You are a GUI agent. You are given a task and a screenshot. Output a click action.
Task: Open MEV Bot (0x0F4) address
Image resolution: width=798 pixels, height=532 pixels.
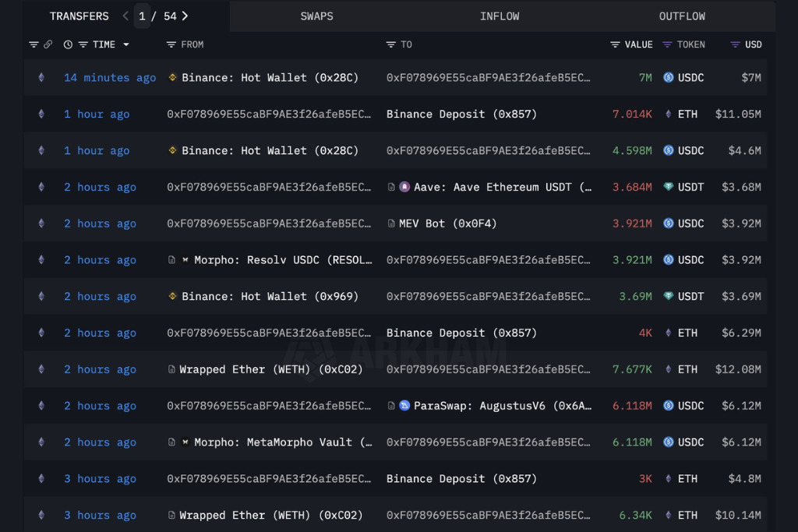tap(447, 224)
